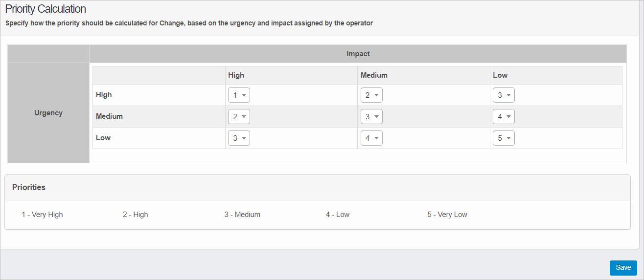Viewport: 644px width, 280px height.
Task: Open High urgency, Medium impact priority dropdown
Action: coord(371,95)
